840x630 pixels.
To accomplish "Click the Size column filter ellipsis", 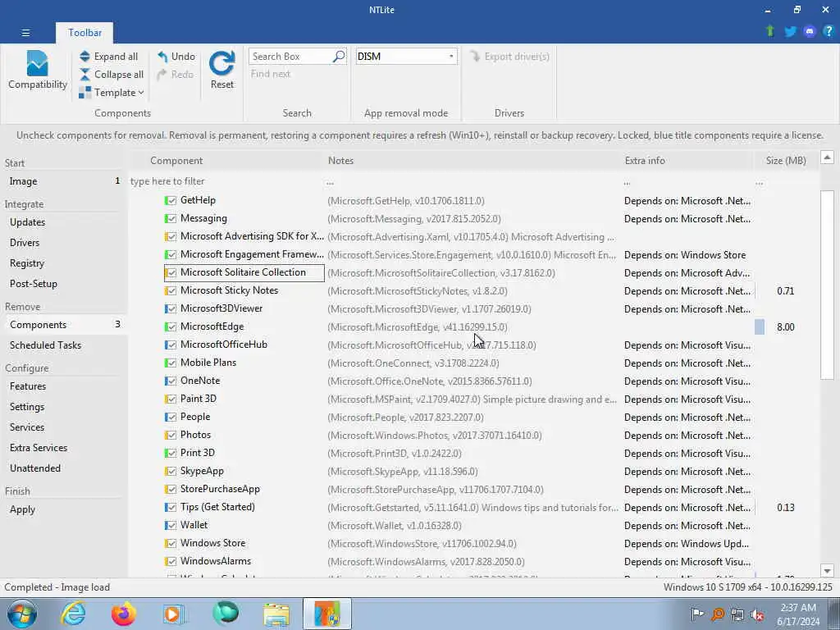I will tap(759, 183).
